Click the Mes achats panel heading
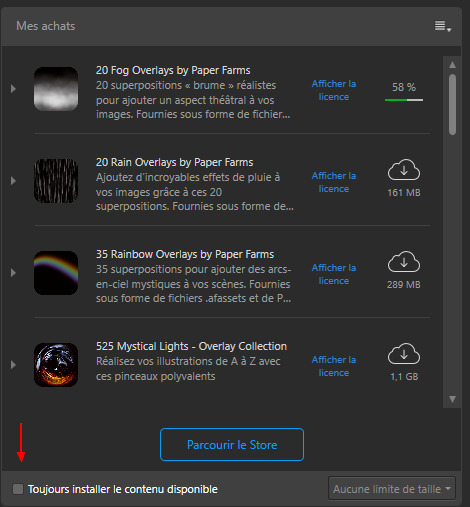This screenshot has height=507, width=470. (x=46, y=26)
